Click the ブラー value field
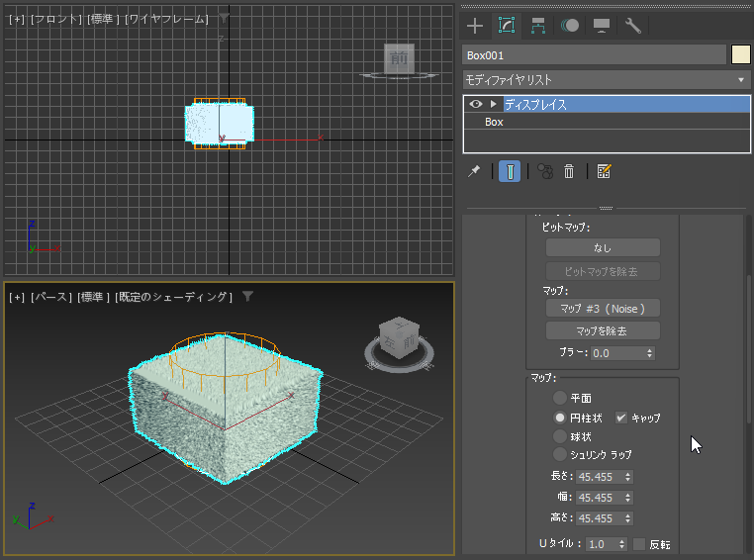 pos(617,353)
